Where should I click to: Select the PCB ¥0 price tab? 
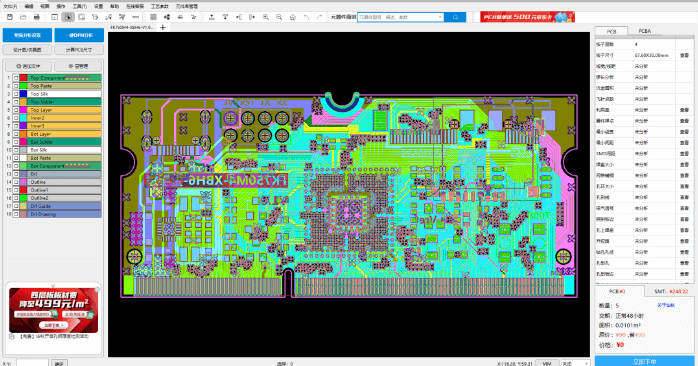click(x=619, y=292)
